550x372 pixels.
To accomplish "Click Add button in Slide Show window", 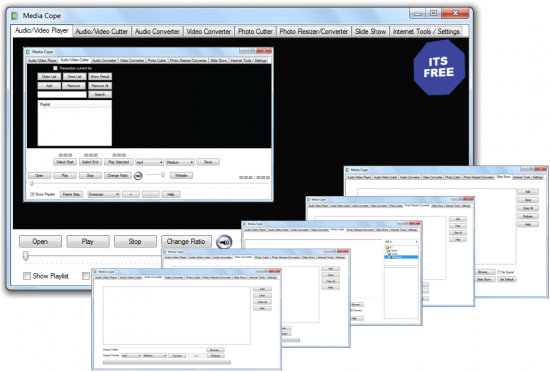I will pos(528,192).
